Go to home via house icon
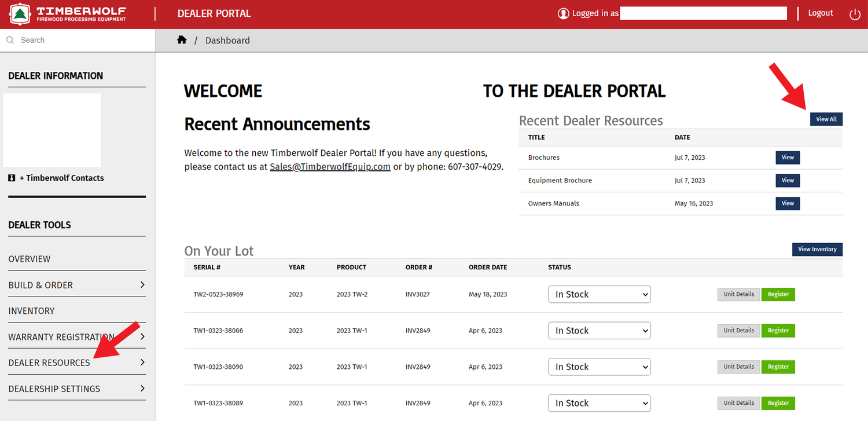Screen dimensions: 868x421 click(182, 40)
